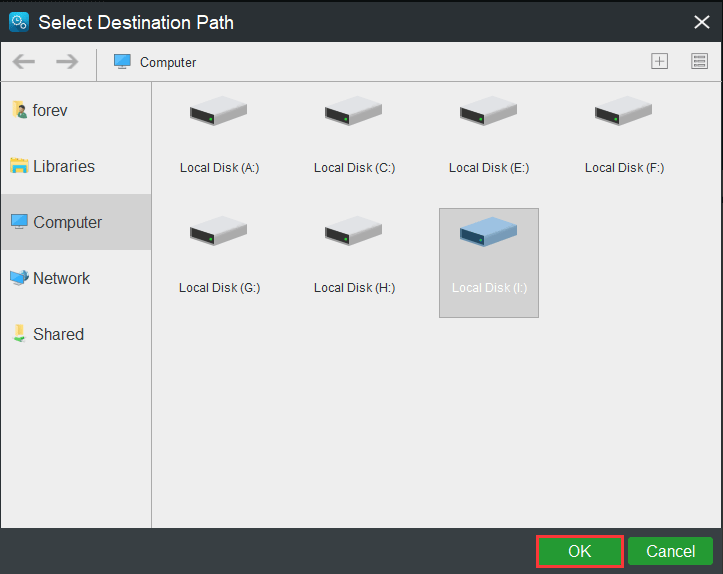Image resolution: width=723 pixels, height=574 pixels.
Task: Click the forward navigation arrow
Action: (67, 61)
